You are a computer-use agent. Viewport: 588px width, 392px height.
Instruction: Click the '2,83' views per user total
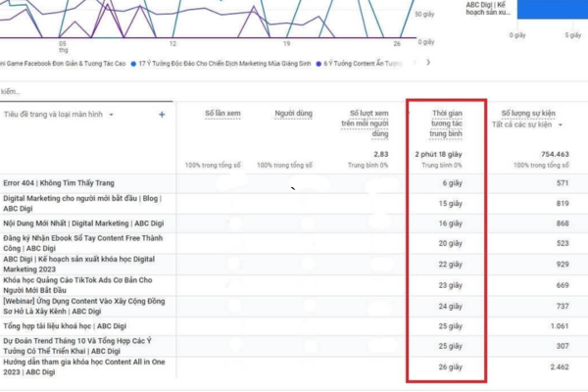[x=380, y=154]
